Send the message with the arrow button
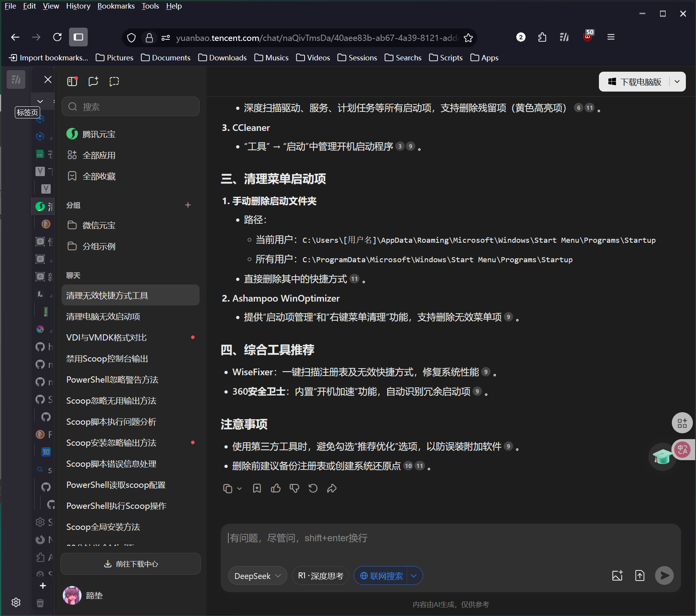Screen dimensions: 696x616 point(664,575)
